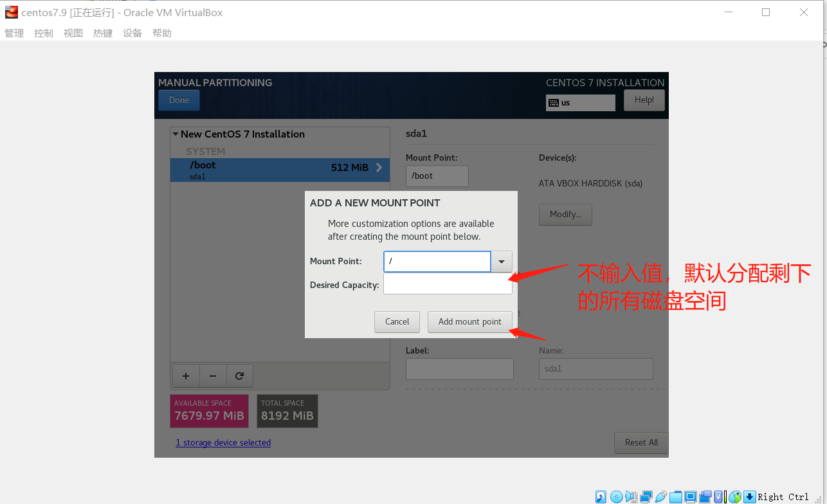The image size is (827, 504).
Task: Click the minus icon to remove the mount point
Action: point(213,376)
